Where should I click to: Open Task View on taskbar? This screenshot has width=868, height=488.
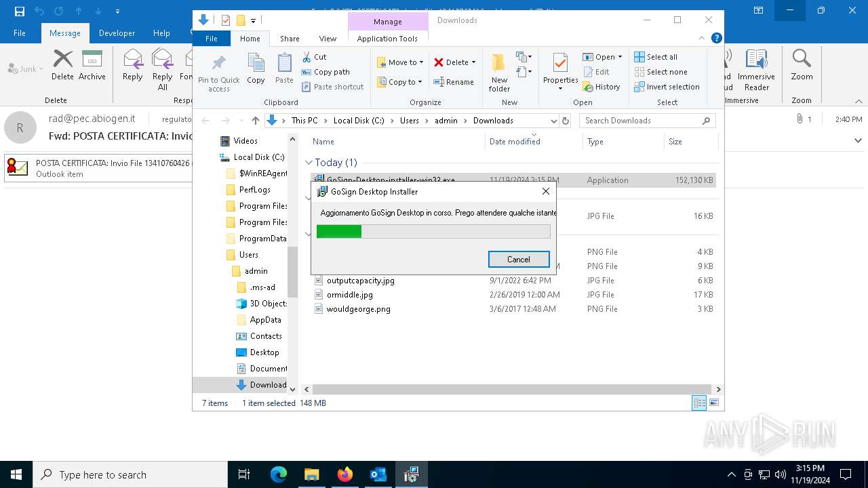(x=244, y=474)
